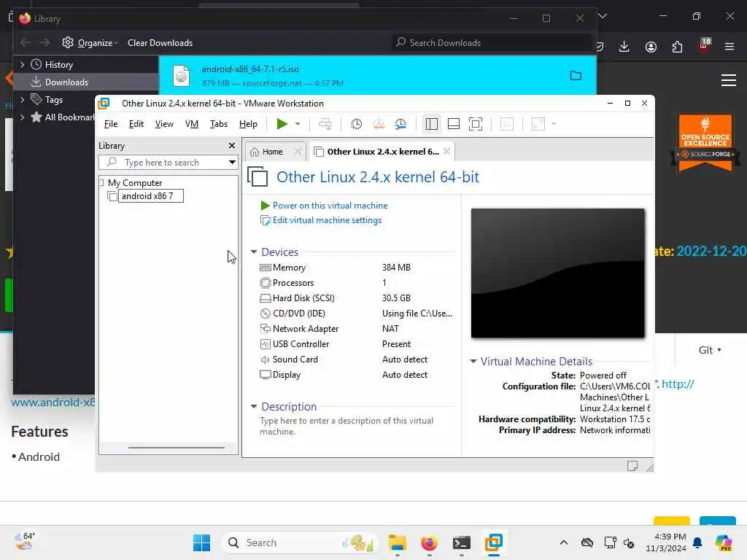Expand the History node in Firefox Library
Image resolution: width=747 pixels, height=560 pixels.
coord(22,64)
